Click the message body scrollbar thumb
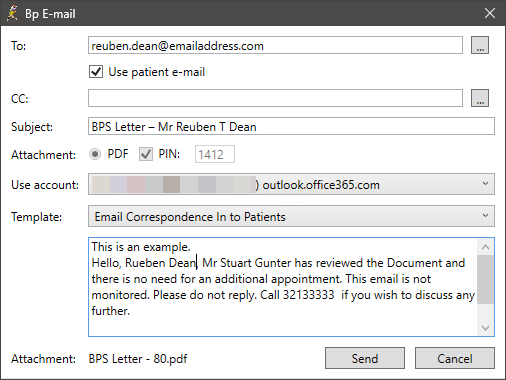Viewport: 506px width, 380px height. [485, 279]
